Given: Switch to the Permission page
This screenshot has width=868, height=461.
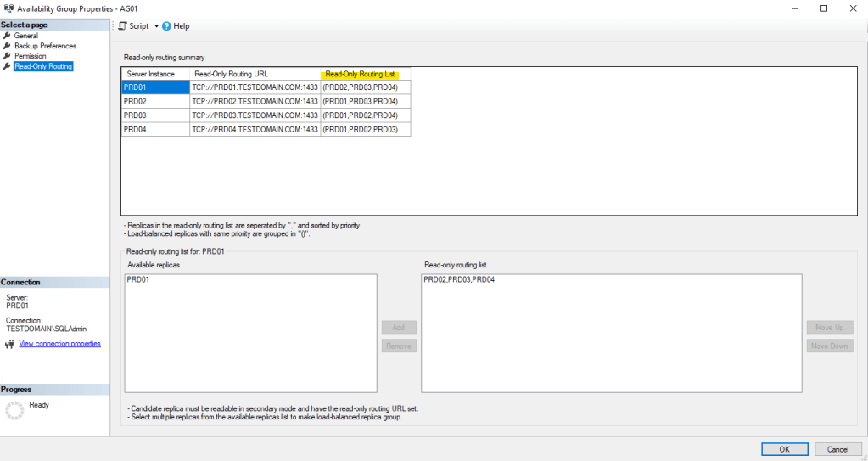Looking at the screenshot, I should click(x=31, y=56).
